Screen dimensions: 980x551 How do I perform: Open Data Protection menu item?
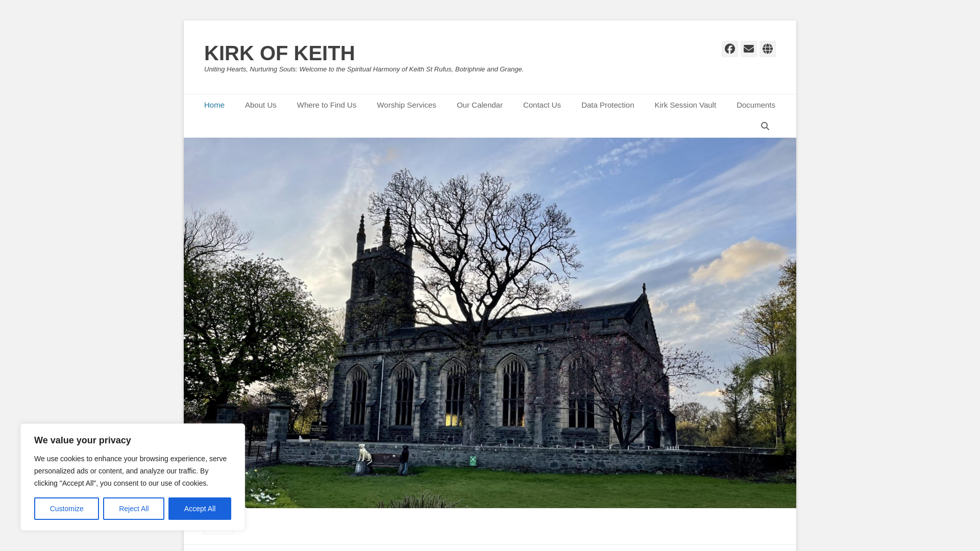coord(607,105)
